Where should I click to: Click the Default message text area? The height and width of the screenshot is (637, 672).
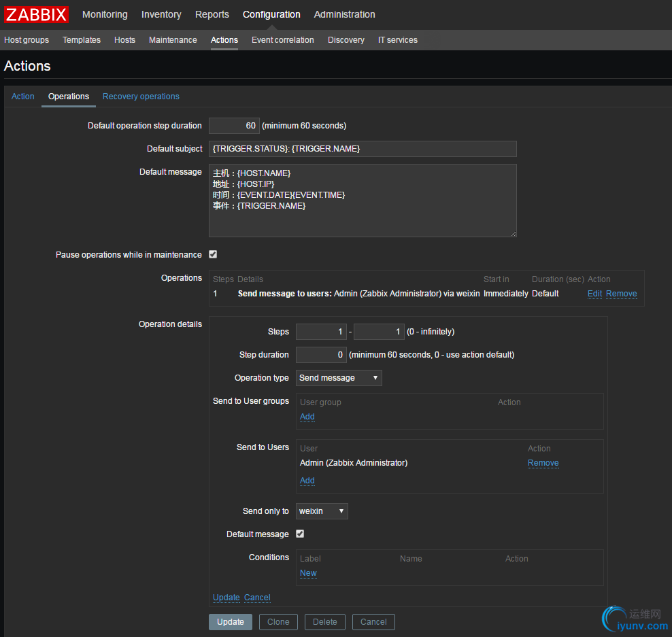tap(363, 201)
